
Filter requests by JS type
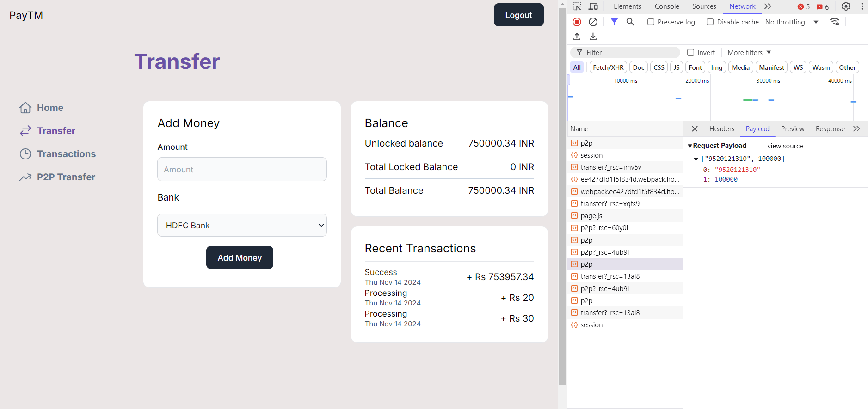click(677, 67)
